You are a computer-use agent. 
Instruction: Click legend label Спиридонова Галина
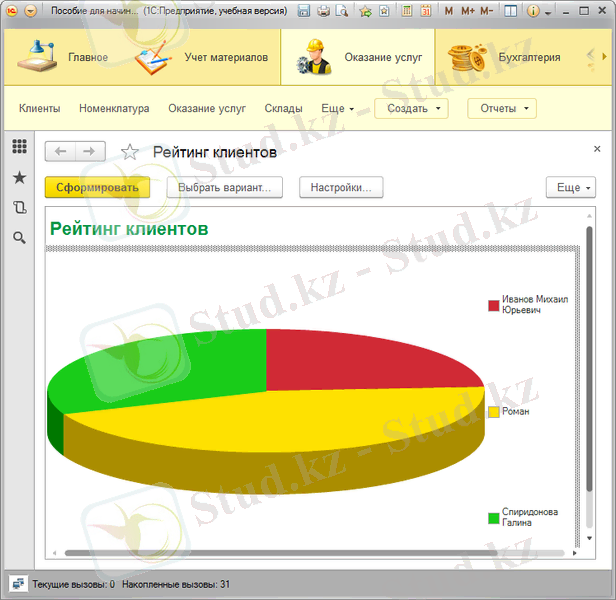530,517
